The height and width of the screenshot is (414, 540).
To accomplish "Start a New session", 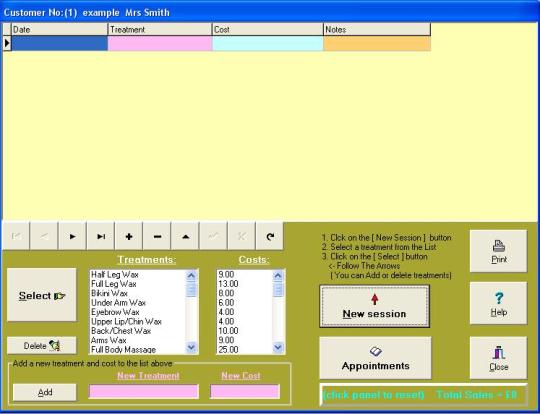I will pyautogui.click(x=375, y=306).
